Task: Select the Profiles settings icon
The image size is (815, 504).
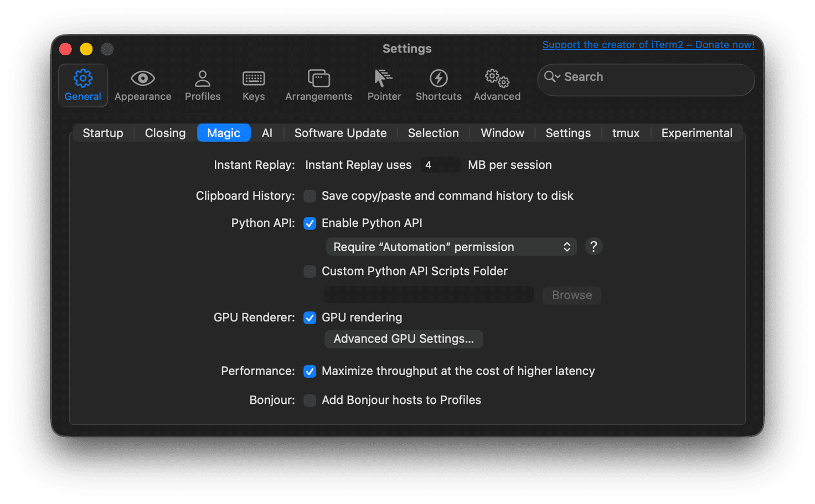Action: (x=202, y=85)
